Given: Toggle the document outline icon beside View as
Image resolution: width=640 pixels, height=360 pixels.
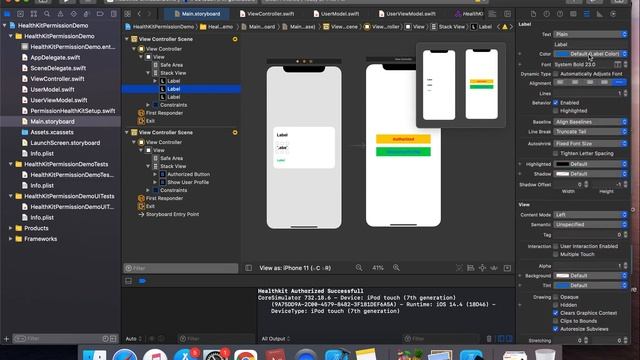Looking at the screenshot, I should click(x=249, y=268).
